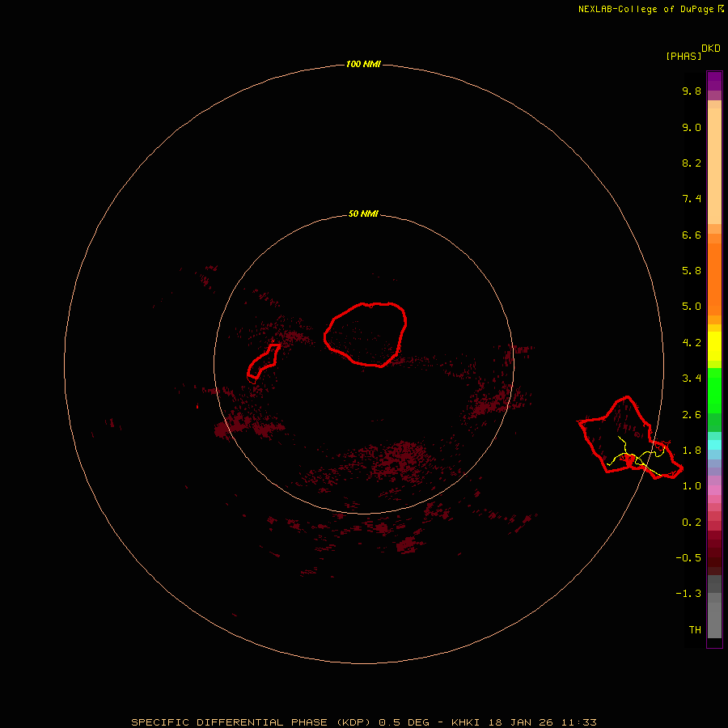This screenshot has height=728, width=728.
Task: Click the peach segment of the color bar
Action: [x=714, y=166]
